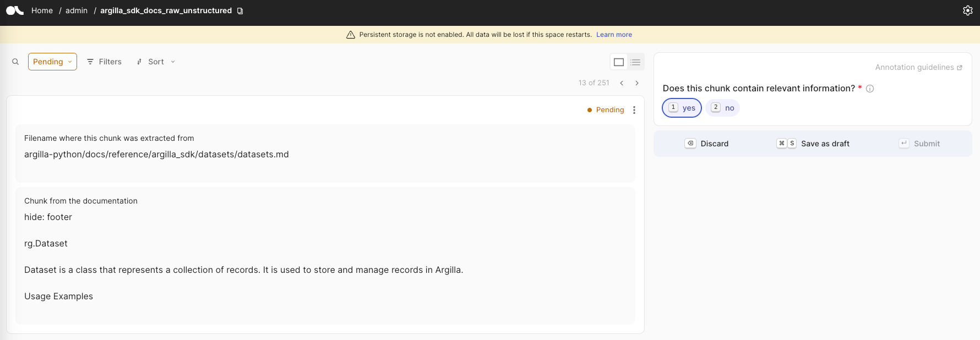Discard the current record
Viewport: 980px width, 340px height.
tap(706, 144)
